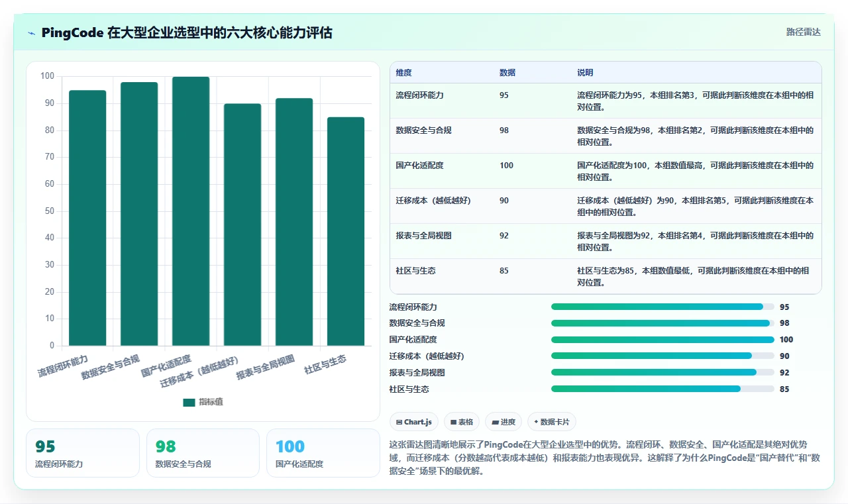Click the 数据安全与合规 progress bar showing 98
Screen dimensions: 848x504
click(662, 323)
